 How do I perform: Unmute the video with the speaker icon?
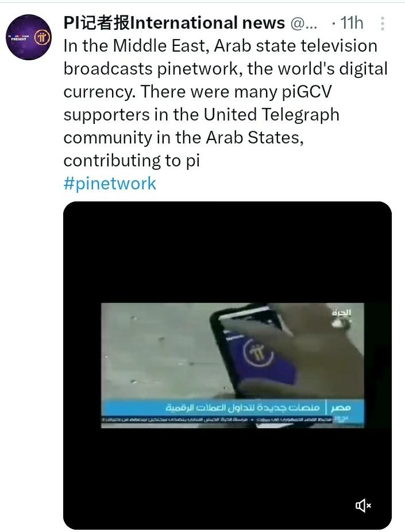(363, 506)
